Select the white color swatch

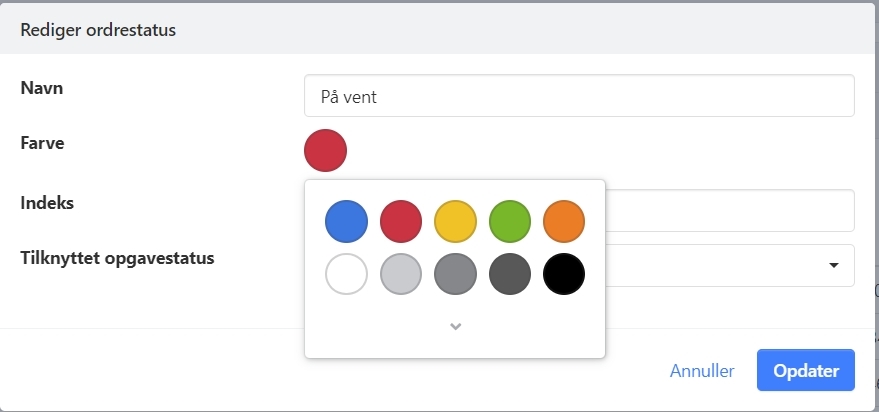[x=346, y=274]
